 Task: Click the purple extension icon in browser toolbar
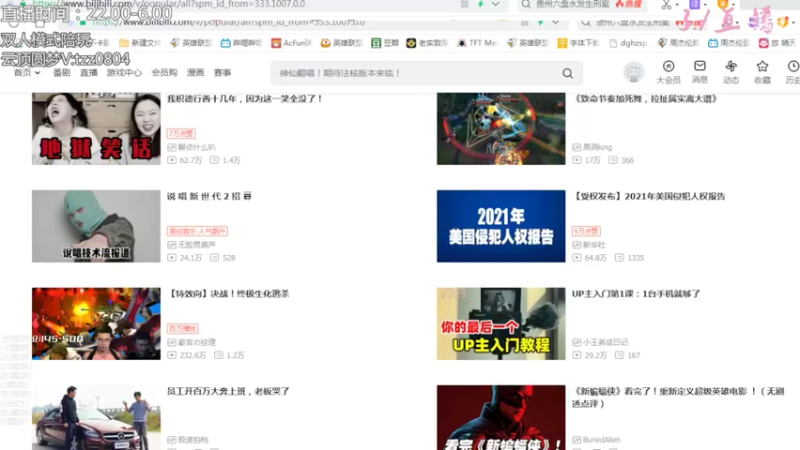[694, 5]
